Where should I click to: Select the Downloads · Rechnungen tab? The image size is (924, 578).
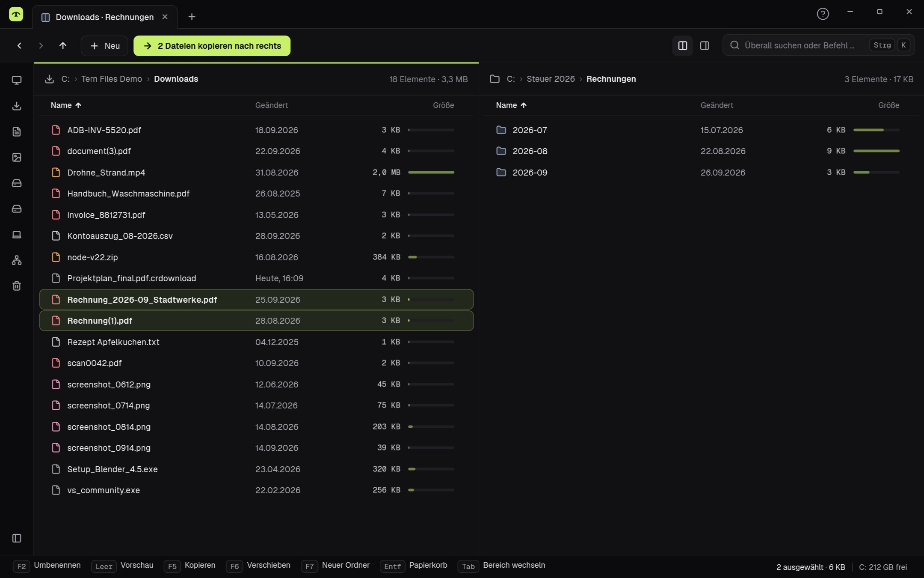(105, 17)
